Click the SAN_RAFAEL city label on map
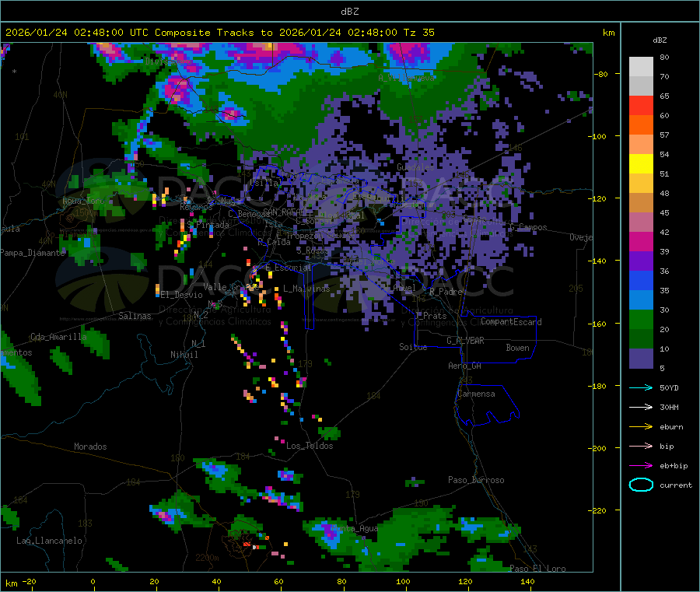Image resolution: width=700 pixels, height=592 pixels. 285,212
